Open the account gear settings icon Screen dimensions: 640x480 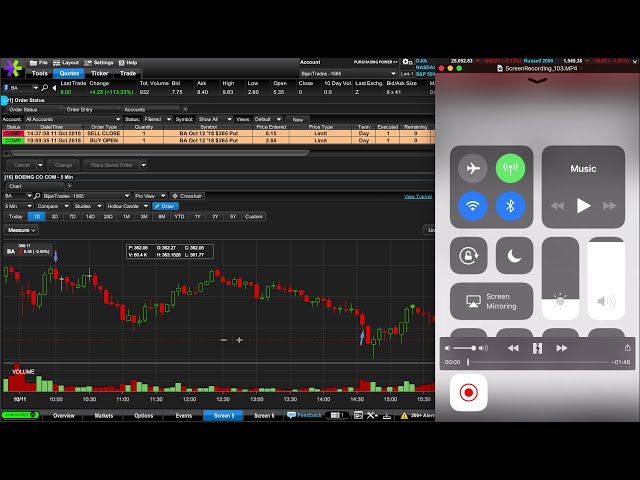click(x=407, y=62)
